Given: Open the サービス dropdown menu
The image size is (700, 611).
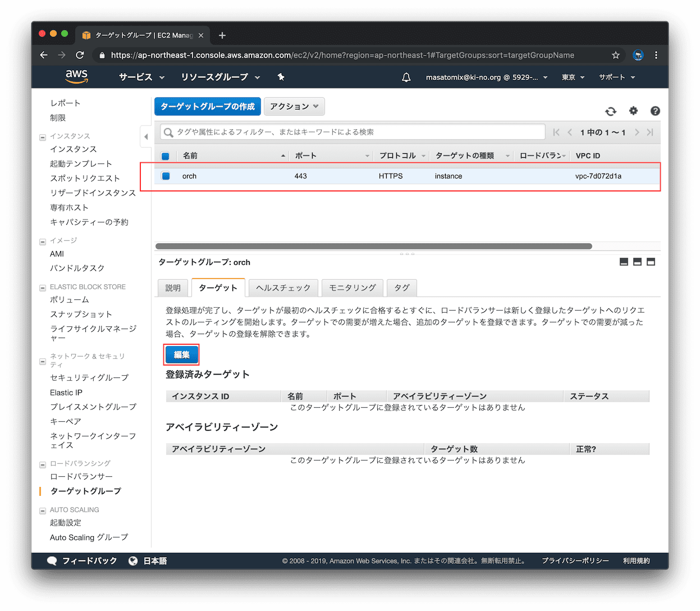Looking at the screenshot, I should click(x=141, y=77).
